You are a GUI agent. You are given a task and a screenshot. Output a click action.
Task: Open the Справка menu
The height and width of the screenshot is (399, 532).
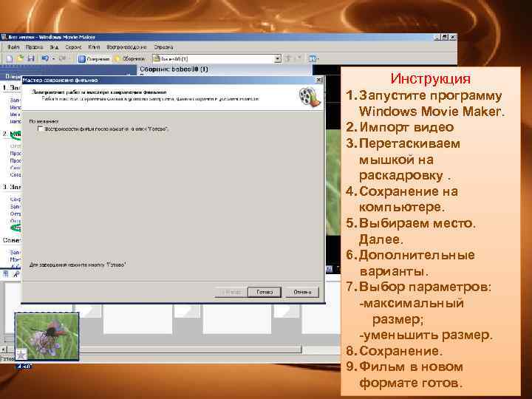pyautogui.click(x=163, y=47)
